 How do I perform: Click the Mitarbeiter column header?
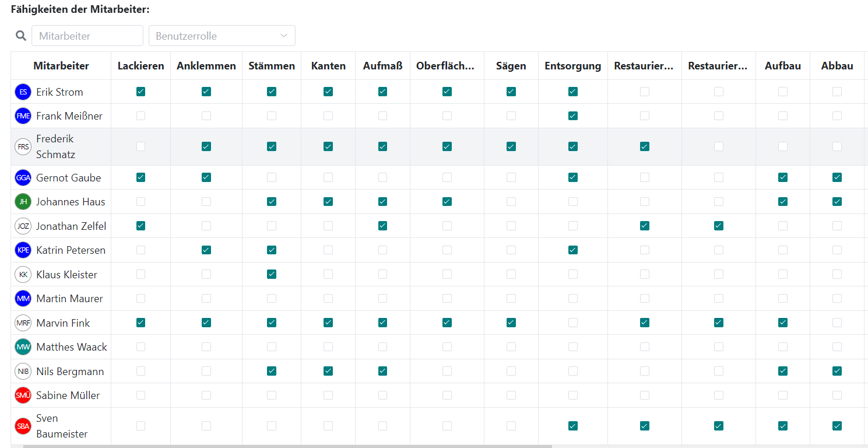coord(61,65)
